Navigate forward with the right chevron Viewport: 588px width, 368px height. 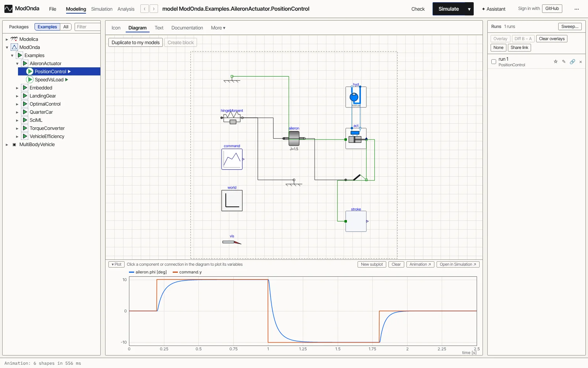154,9
